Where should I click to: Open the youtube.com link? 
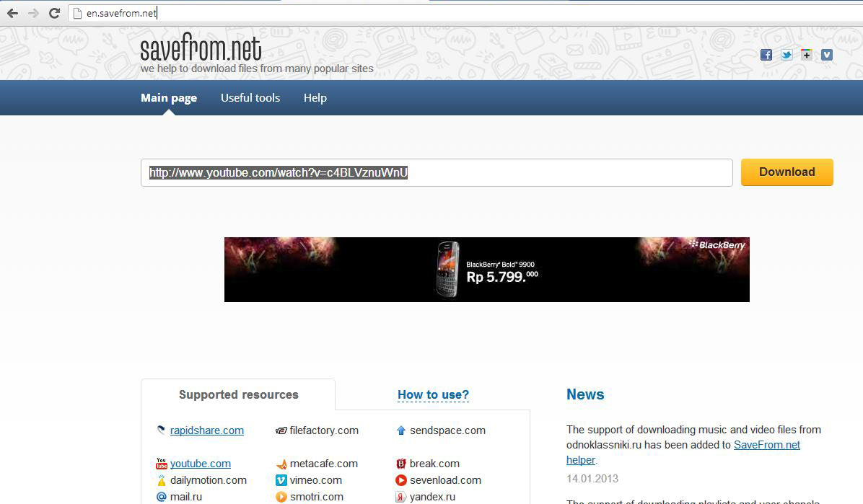(201, 464)
